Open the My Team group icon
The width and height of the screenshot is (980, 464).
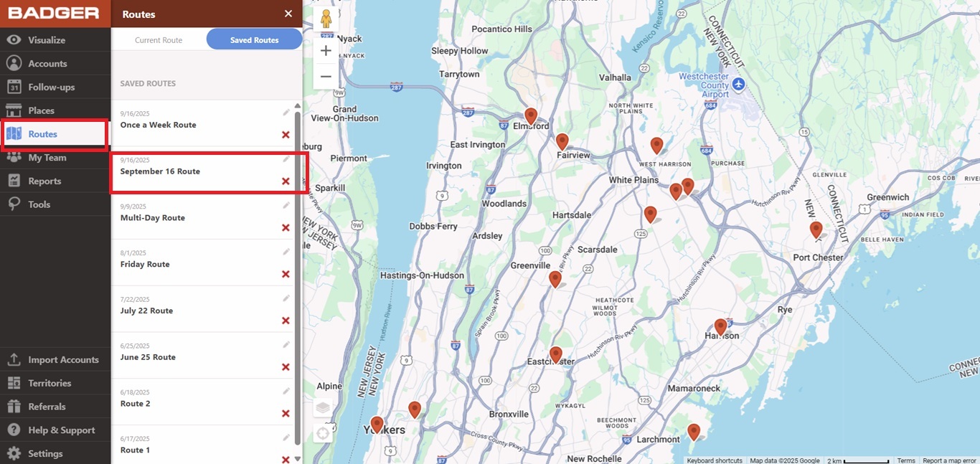[x=14, y=158]
